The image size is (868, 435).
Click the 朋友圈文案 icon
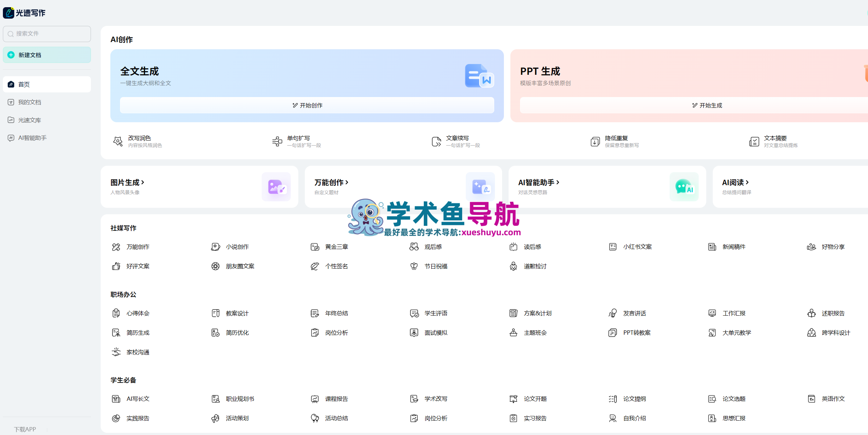click(216, 266)
